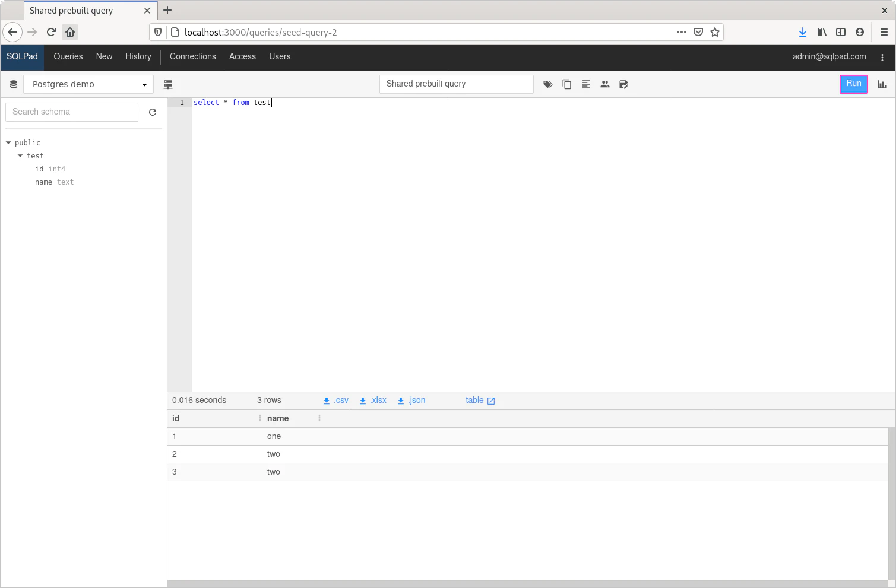
Task: Format the SQL query text
Action: pos(585,84)
